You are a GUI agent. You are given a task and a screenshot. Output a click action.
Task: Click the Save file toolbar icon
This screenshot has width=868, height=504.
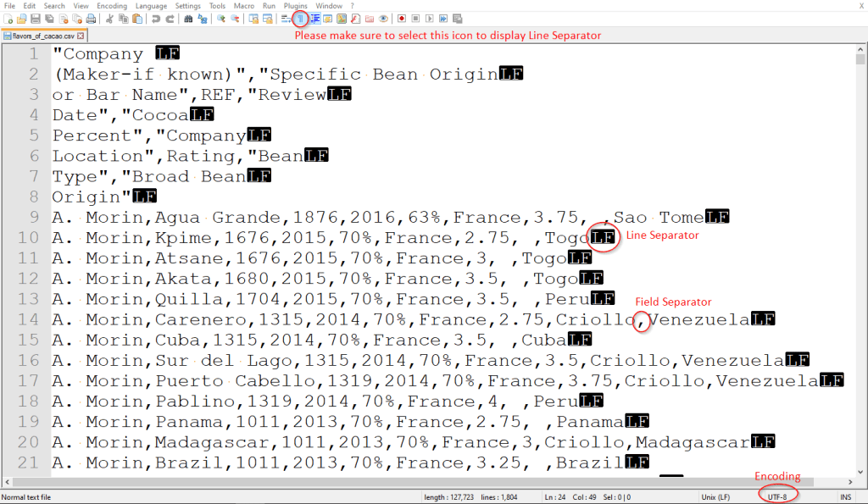[x=36, y=18]
